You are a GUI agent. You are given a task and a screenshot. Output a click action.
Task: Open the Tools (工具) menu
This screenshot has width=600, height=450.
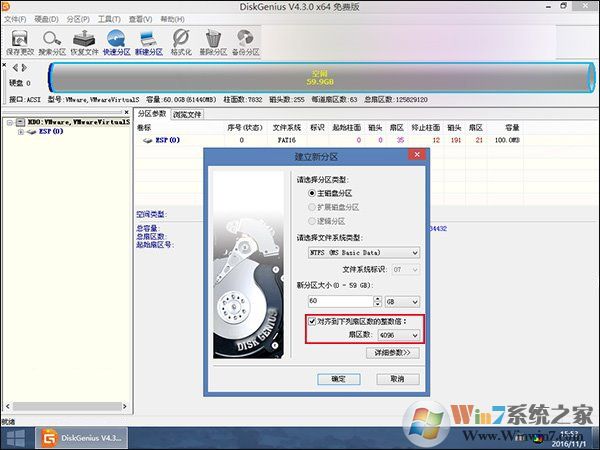tap(109, 19)
